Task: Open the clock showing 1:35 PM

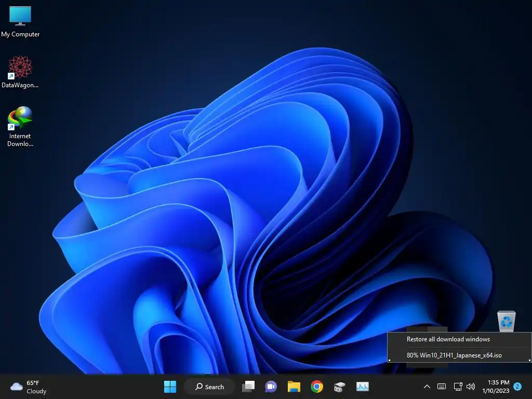Action: click(x=496, y=387)
